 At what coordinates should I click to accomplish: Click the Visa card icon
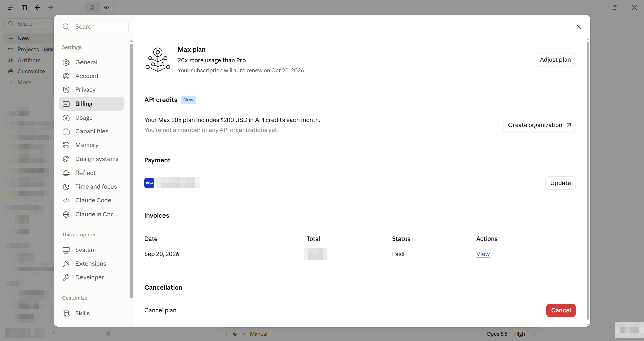click(x=149, y=183)
